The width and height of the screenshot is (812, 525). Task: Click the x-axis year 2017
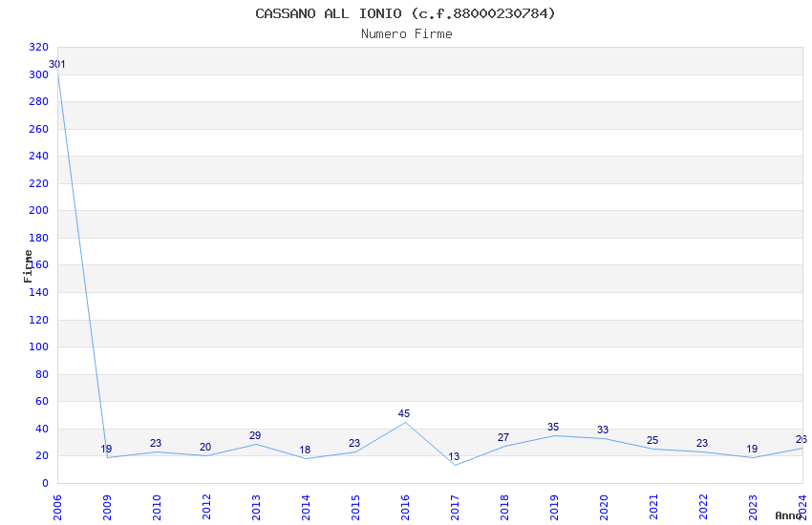pyautogui.click(x=455, y=508)
